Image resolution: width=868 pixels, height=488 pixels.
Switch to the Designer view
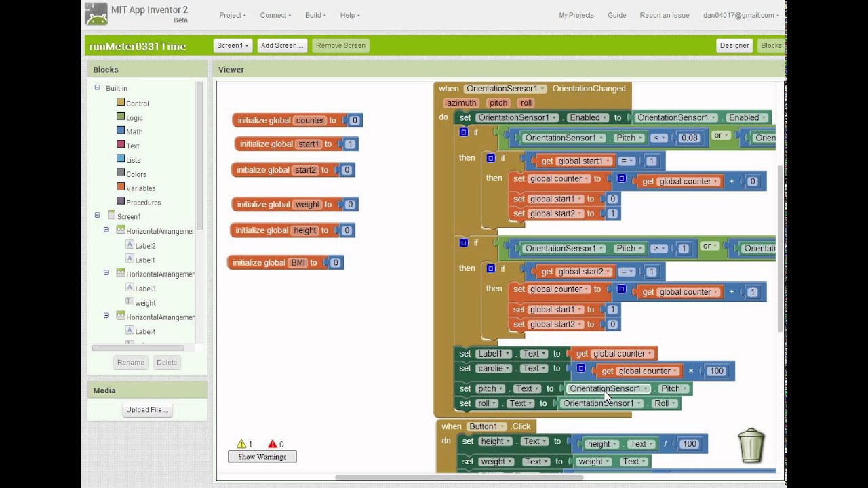[x=734, y=45]
